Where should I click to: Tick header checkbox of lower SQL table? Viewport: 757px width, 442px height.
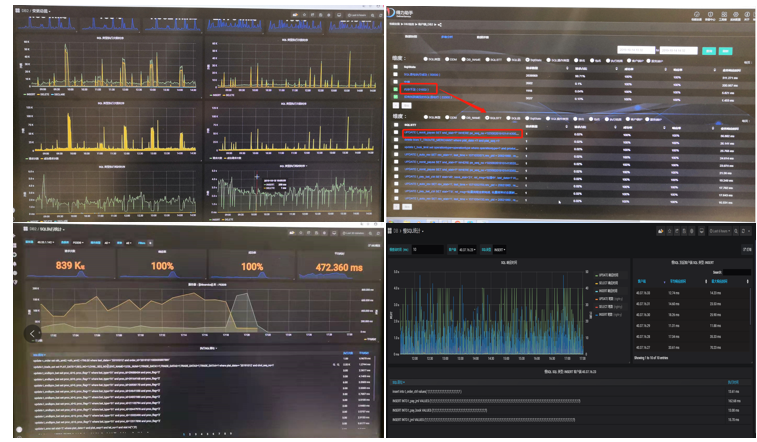(396, 124)
